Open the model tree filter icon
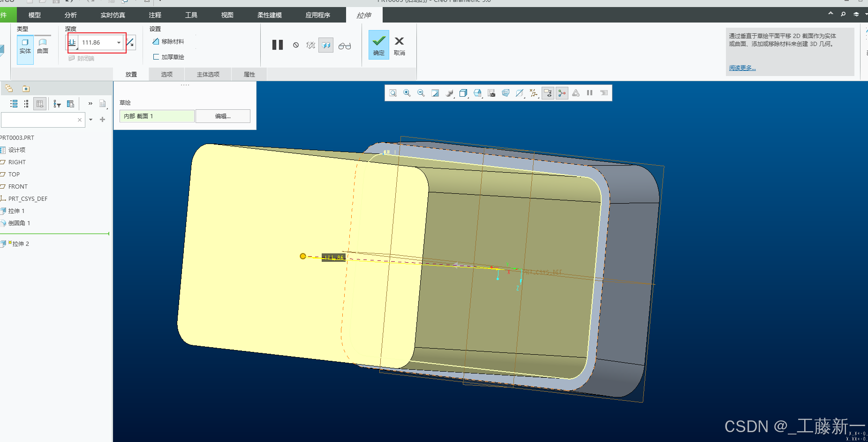868x442 pixels. pos(57,104)
